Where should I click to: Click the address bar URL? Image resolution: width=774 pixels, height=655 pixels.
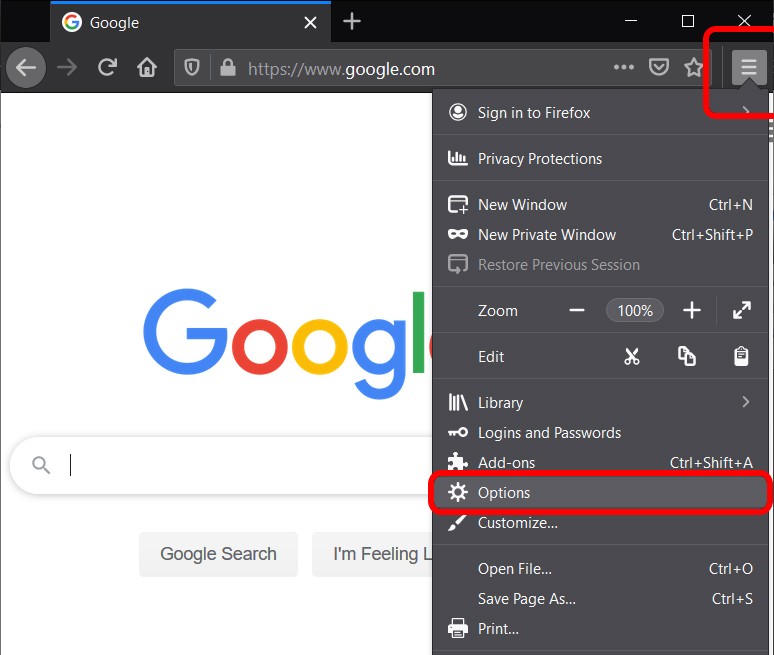[342, 69]
